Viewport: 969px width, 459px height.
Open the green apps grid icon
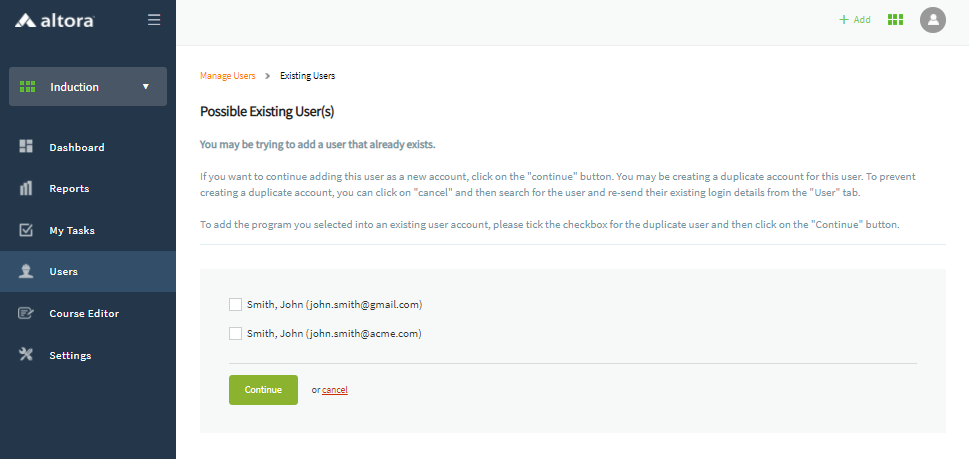(x=895, y=20)
